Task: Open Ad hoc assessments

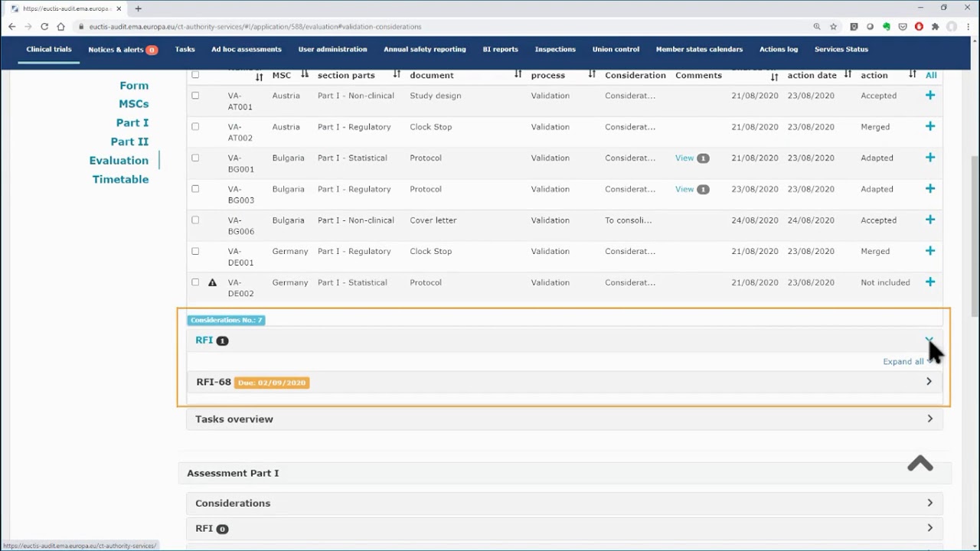Action: point(247,49)
